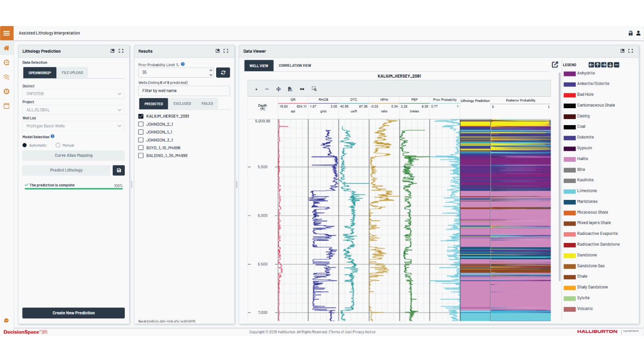The width and height of the screenshot is (644, 362).
Task: Open the Well List dropdown
Action: pyautogui.click(x=73, y=126)
